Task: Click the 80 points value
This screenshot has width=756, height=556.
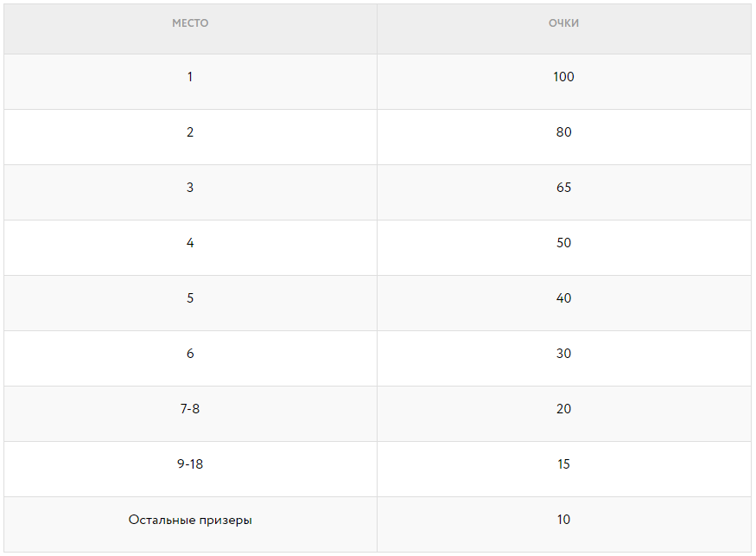Action: (563, 132)
